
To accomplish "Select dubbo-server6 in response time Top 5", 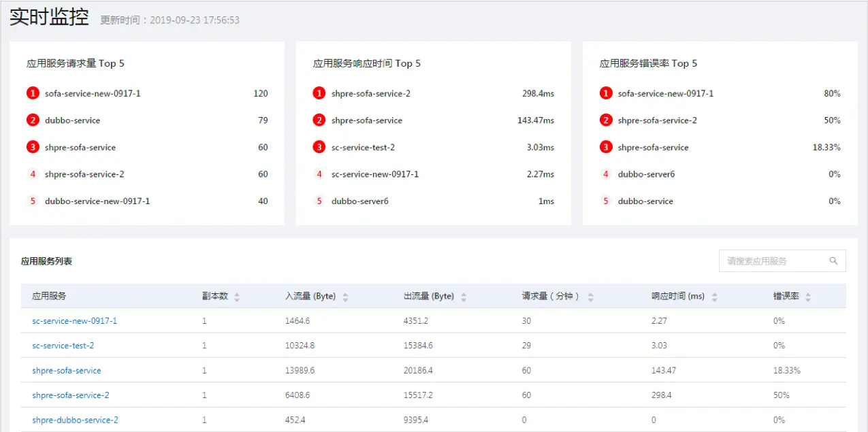I will click(x=360, y=201).
